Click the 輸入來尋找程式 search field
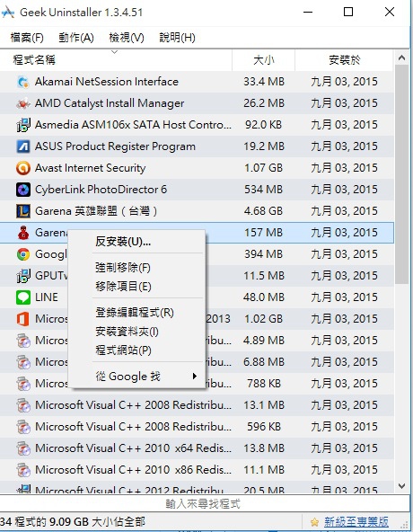Screen dimensions: 413x532 [x=205, y=504]
